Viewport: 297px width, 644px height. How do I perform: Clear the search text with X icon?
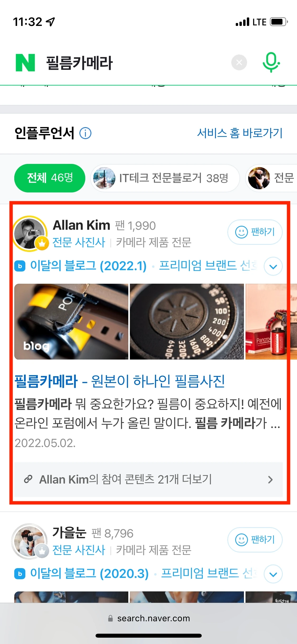[239, 63]
